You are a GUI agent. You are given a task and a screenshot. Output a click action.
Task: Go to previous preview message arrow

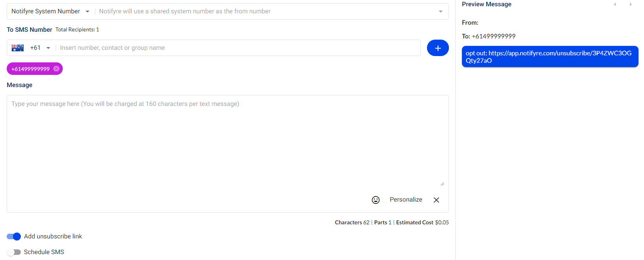point(615,4)
